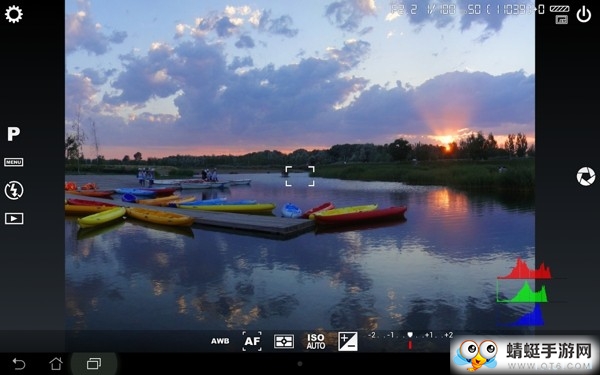This screenshot has width=600, height=375.
Task: Select the metering mode icon
Action: pyautogui.click(x=284, y=341)
